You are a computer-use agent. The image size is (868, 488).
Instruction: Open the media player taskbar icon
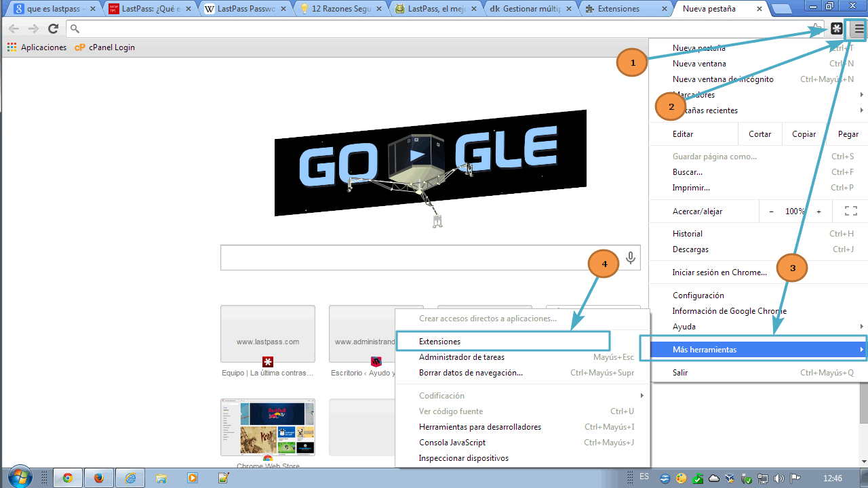(x=193, y=478)
